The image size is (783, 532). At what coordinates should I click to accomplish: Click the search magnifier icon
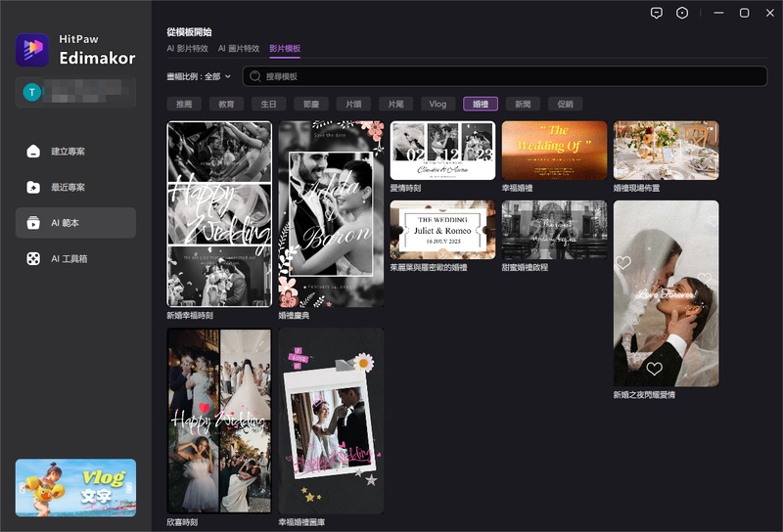[x=255, y=76]
